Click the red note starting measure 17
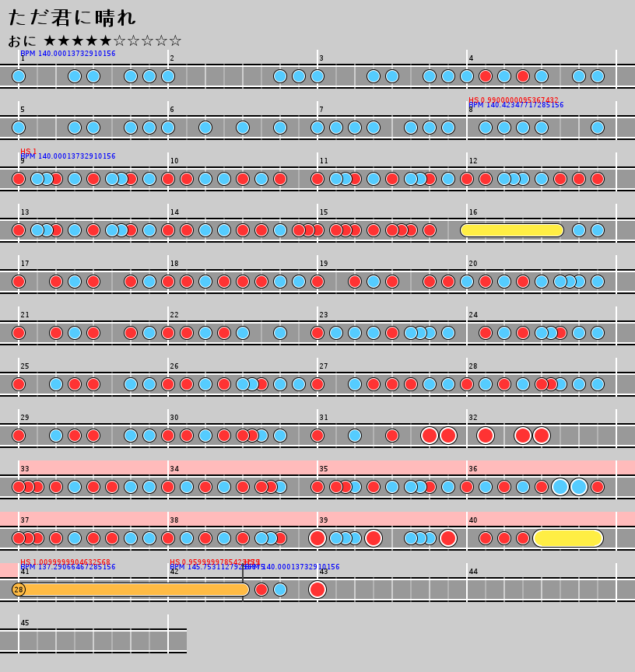The height and width of the screenshot is (672, 635). pos(19,282)
